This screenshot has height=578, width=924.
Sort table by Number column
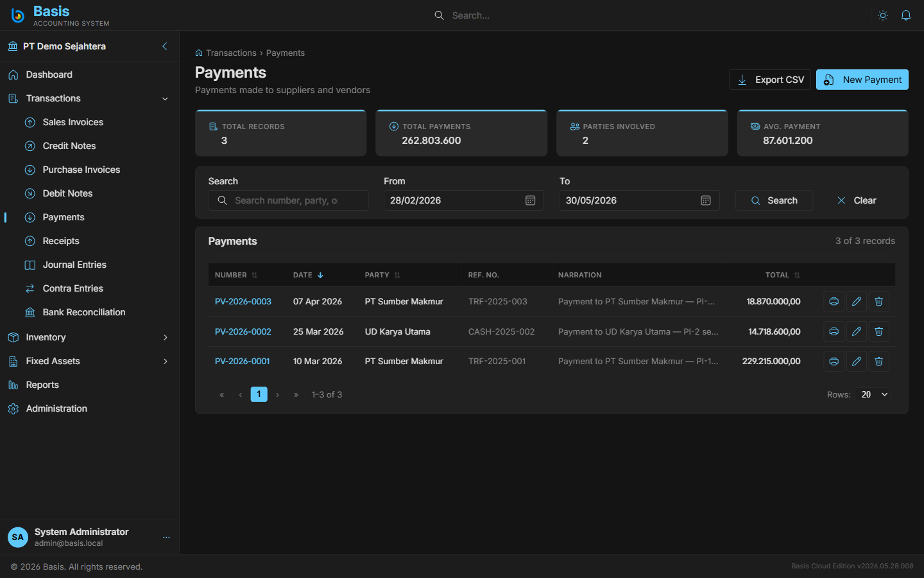tap(236, 275)
